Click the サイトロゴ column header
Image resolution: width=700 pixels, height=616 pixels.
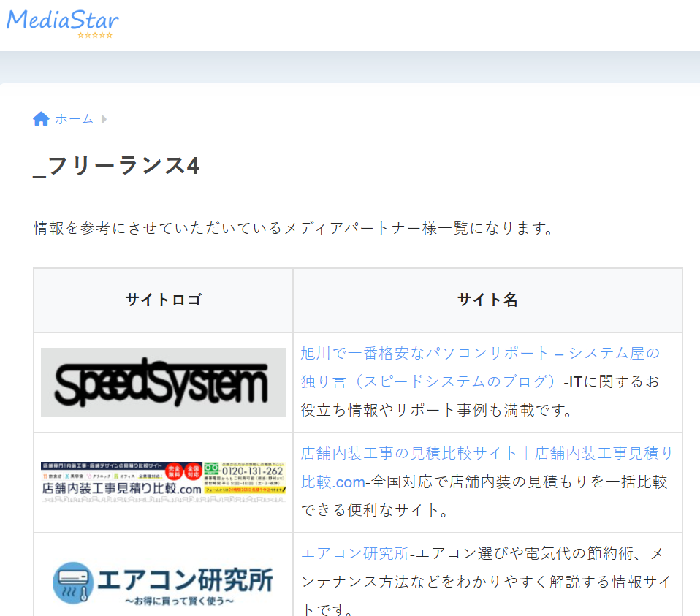pyautogui.click(x=163, y=300)
